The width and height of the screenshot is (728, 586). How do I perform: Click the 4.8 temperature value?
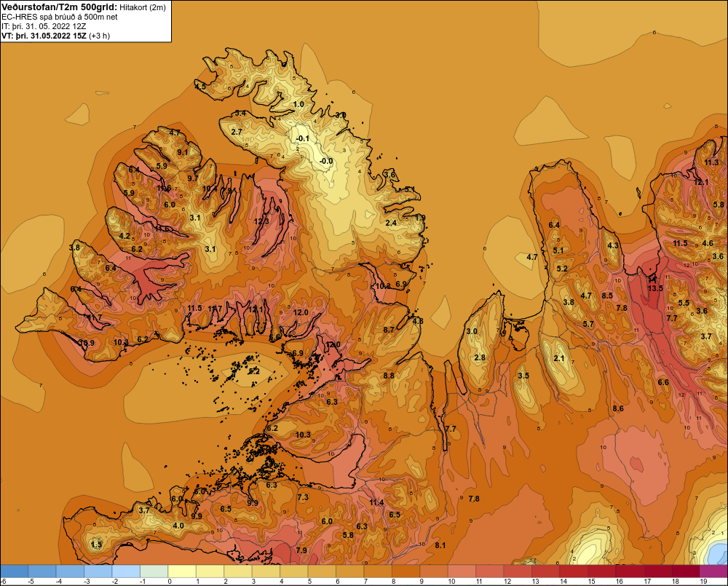tap(418, 321)
